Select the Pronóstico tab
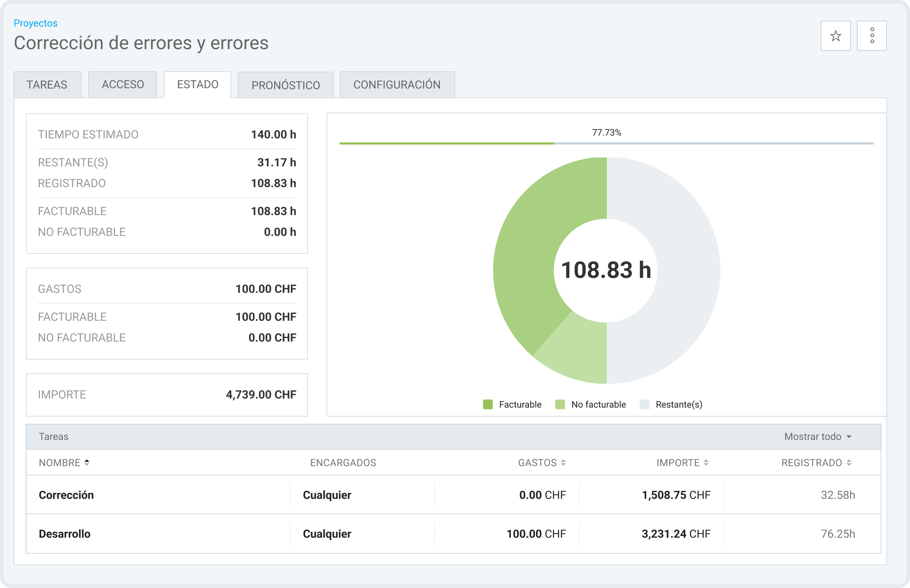This screenshot has height=588, width=910. tap(285, 85)
